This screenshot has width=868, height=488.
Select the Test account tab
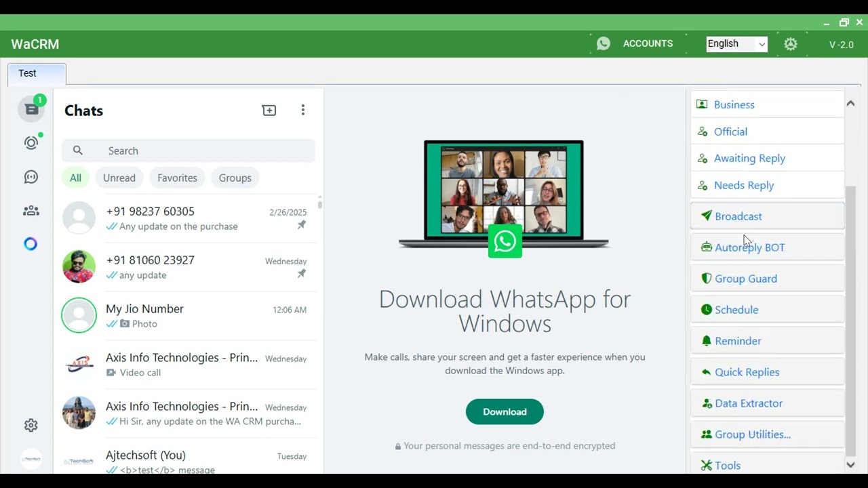37,75
